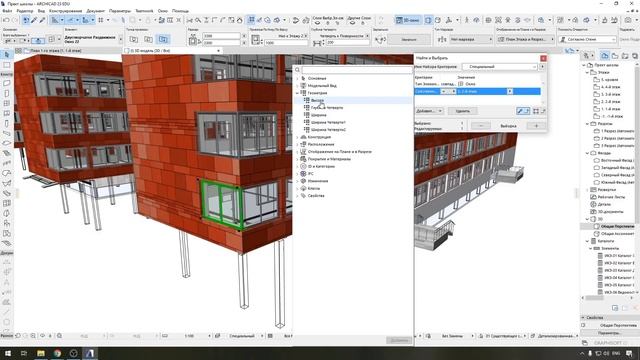Open the Publisher Sets icon in Navigator

coord(635,56)
